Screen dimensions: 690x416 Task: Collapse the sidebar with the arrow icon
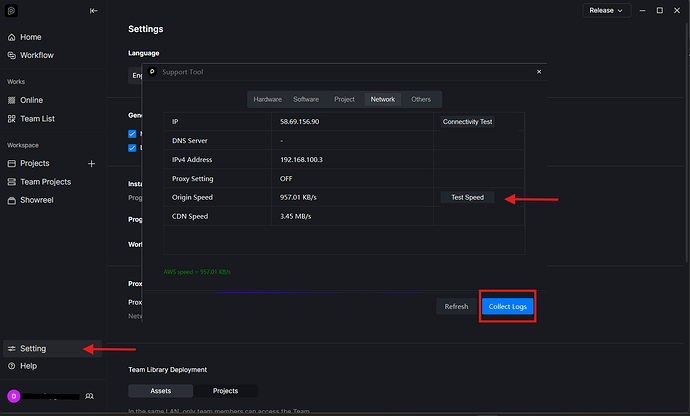[x=94, y=11]
